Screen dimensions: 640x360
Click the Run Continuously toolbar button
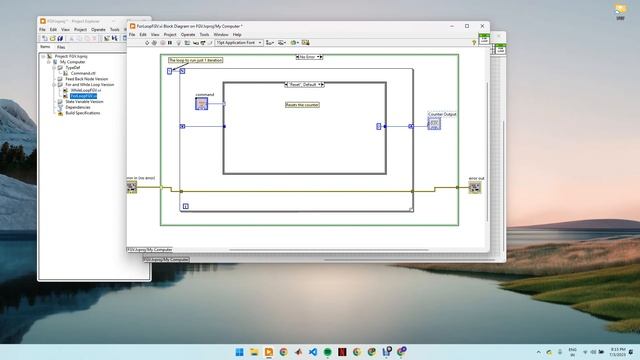click(154, 42)
